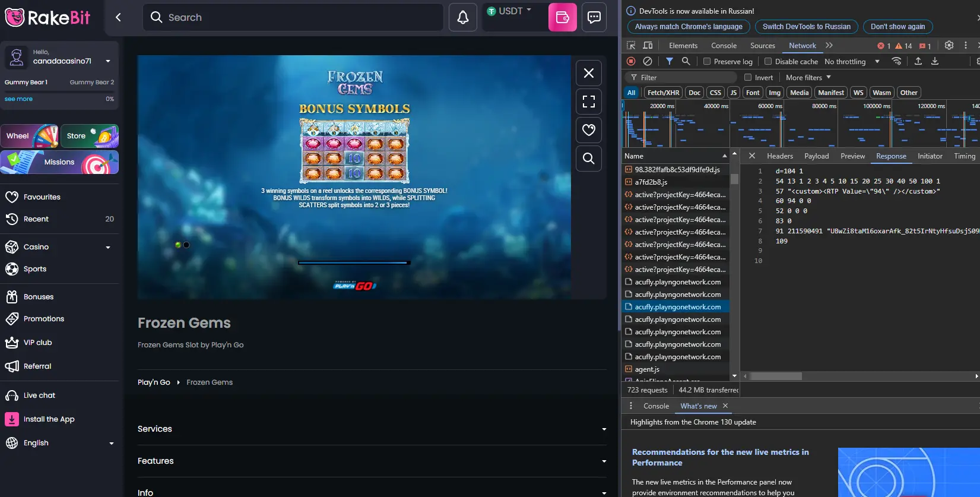Collapse the sidebar with the back arrow
This screenshot has width=980, height=497.
point(118,17)
